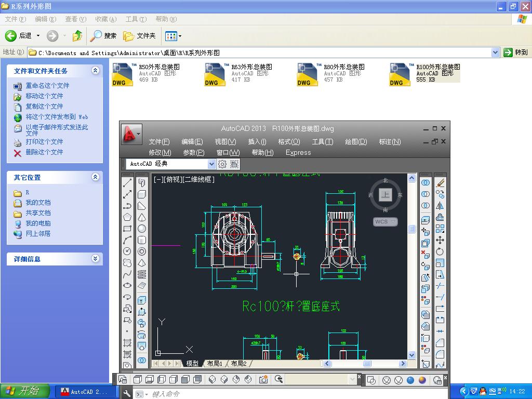
Task: Select the Erase modify tool
Action: [x=440, y=183]
